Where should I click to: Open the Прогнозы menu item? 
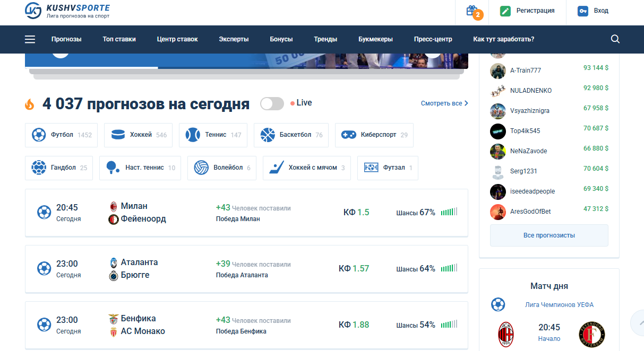[x=66, y=39]
